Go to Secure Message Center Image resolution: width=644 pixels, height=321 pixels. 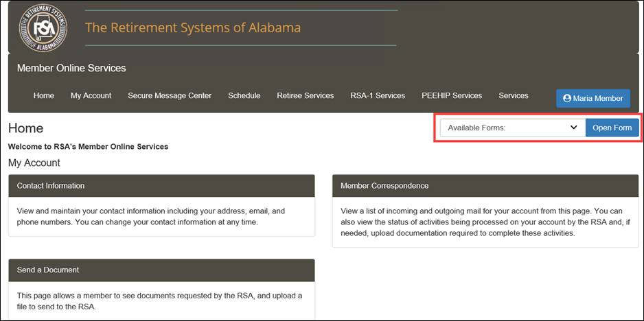(x=170, y=95)
